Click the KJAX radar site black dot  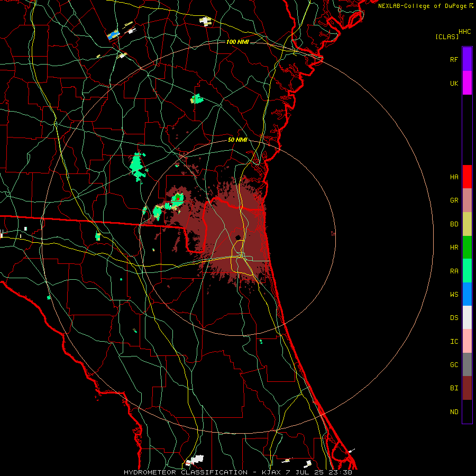coord(238,237)
